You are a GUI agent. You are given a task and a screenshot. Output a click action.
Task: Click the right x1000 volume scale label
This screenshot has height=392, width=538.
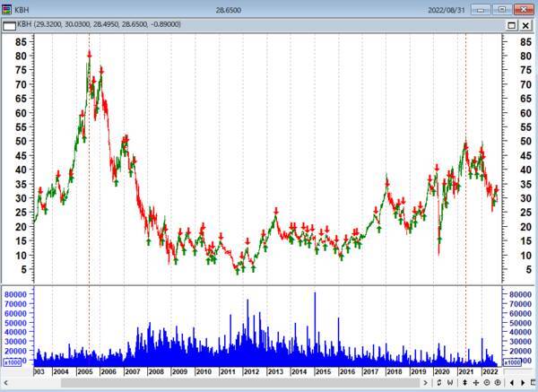[513, 362]
